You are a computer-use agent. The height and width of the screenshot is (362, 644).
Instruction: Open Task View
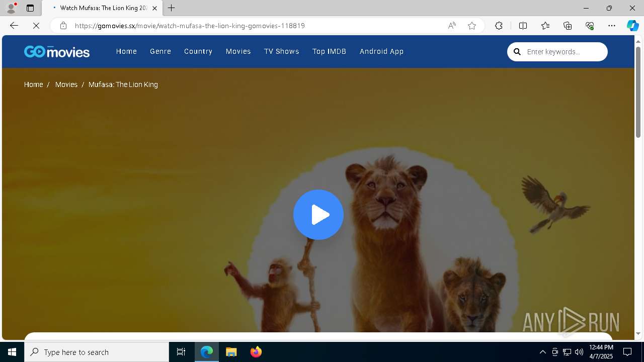tap(181, 352)
